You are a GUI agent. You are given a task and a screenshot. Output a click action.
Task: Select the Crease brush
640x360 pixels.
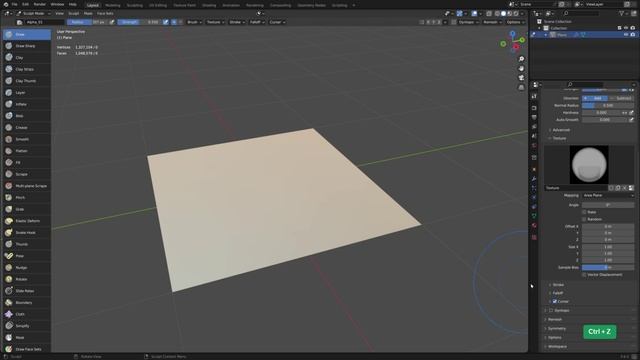(27, 127)
